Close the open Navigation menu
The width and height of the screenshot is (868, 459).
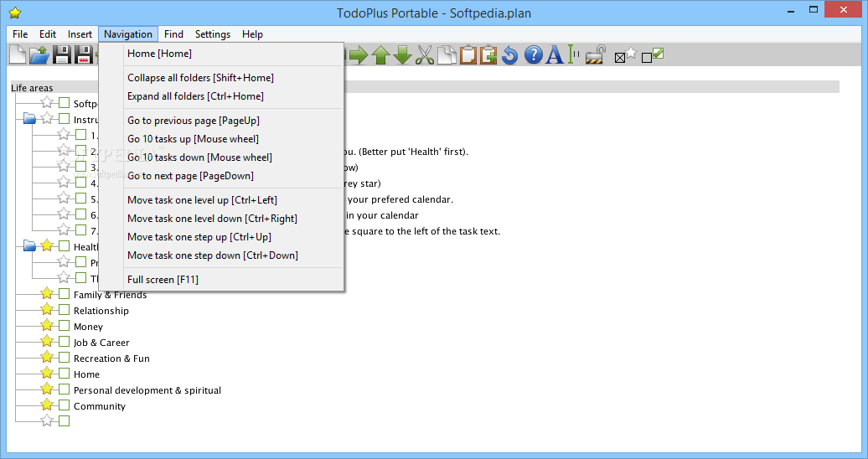tap(128, 34)
